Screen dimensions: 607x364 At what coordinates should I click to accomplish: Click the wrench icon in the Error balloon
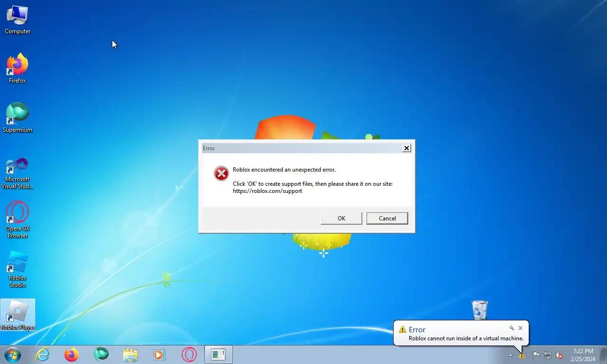(512, 328)
